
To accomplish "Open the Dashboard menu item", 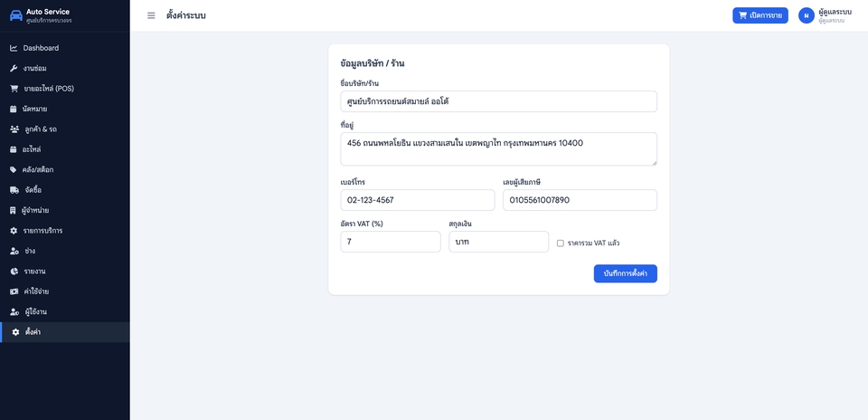I will click(x=65, y=48).
